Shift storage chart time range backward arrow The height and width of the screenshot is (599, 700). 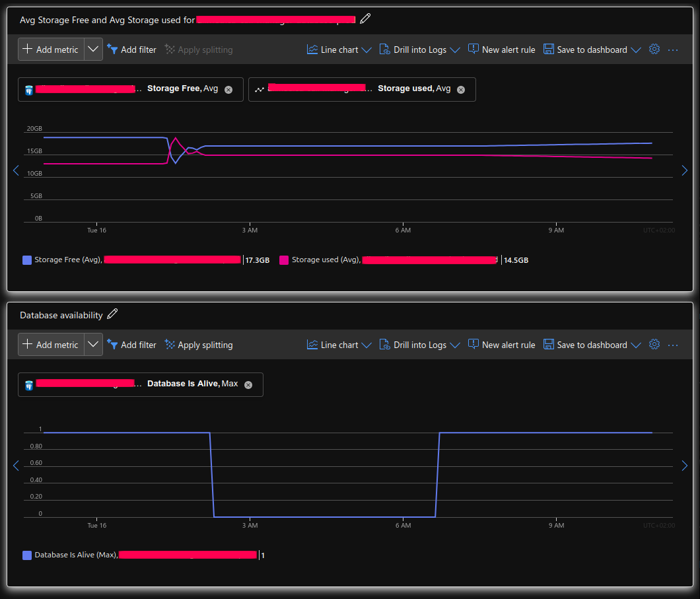click(x=16, y=170)
